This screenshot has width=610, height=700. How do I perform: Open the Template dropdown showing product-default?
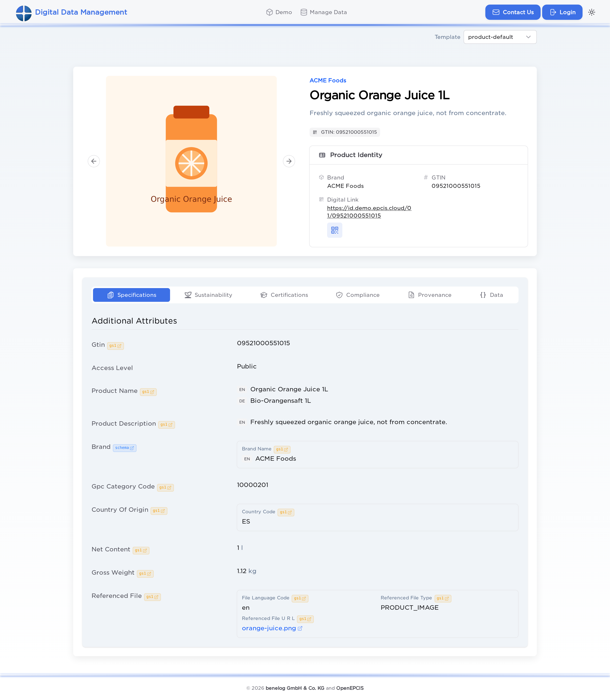coord(500,37)
